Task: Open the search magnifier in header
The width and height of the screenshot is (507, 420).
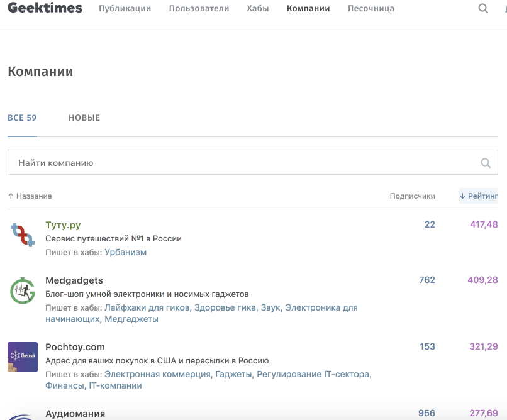Action: point(483,9)
